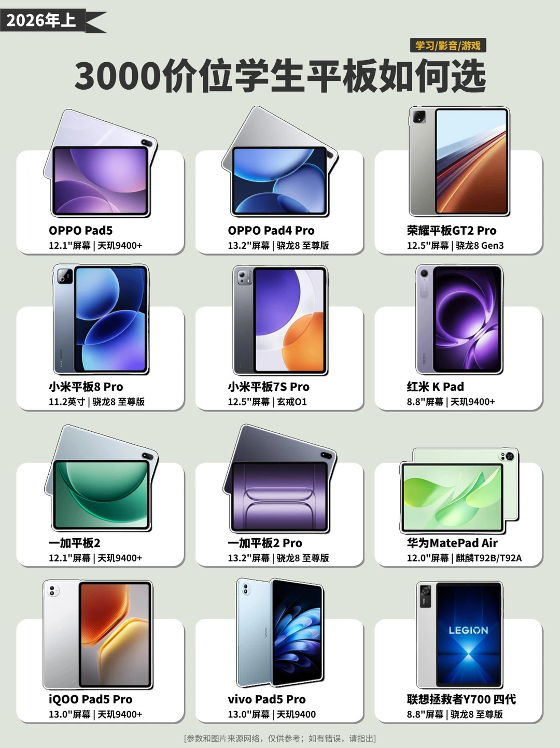
Task: Select the 华为MatePad Air name text
Action: [452, 543]
